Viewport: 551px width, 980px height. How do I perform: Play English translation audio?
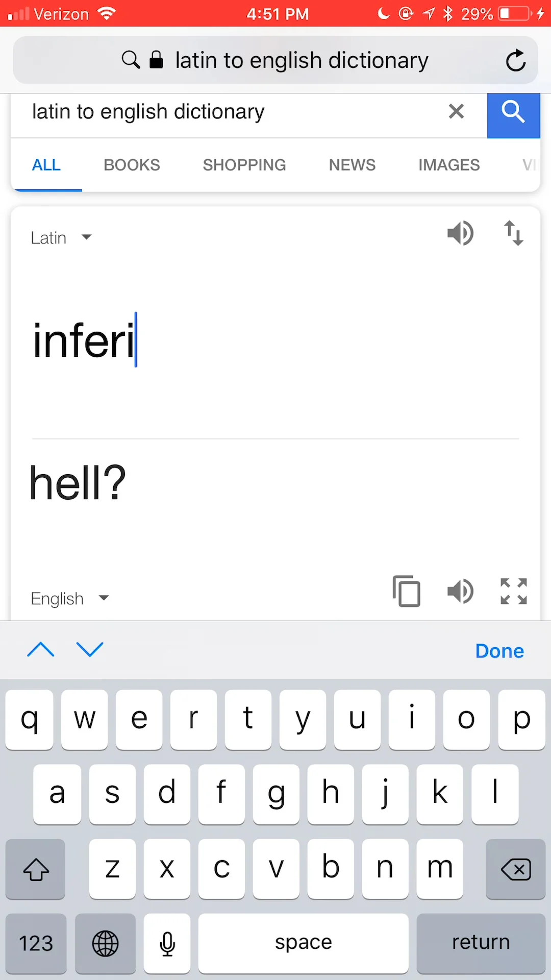460,592
